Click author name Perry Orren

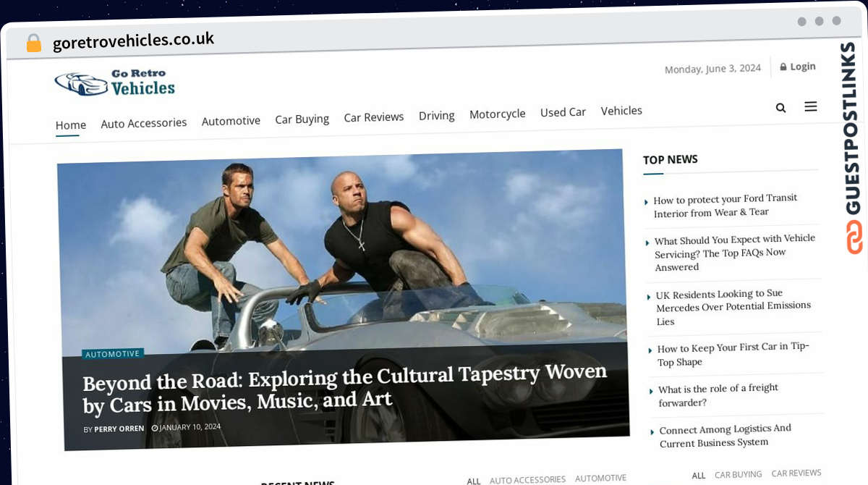119,429
